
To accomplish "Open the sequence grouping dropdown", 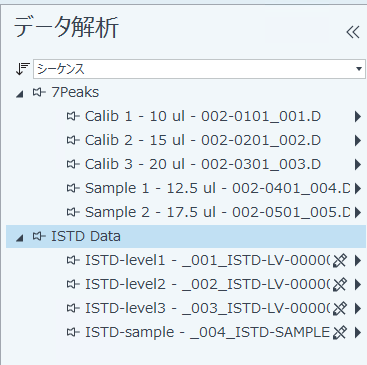I will pyautogui.click(x=199, y=69).
